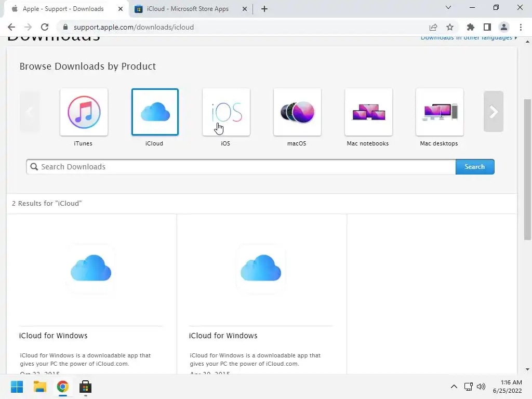Share this page from the address bar

433,27
